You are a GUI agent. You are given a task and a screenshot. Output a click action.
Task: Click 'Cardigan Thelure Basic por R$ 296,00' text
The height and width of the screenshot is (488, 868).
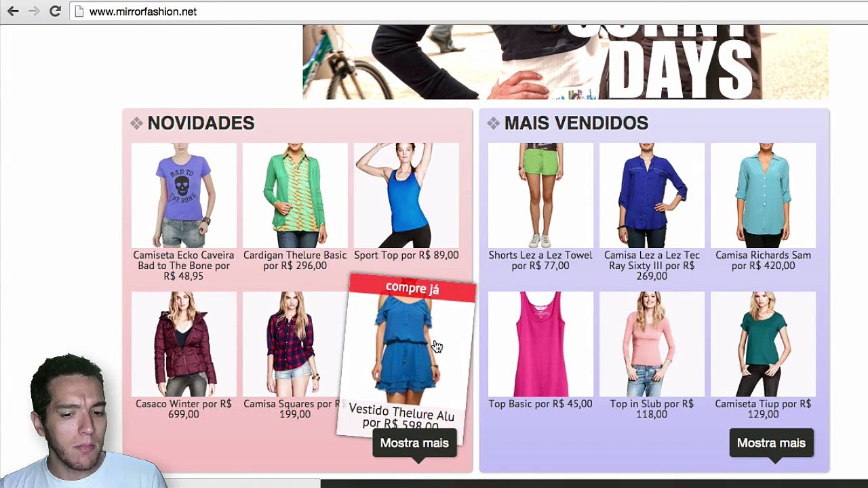click(x=295, y=260)
